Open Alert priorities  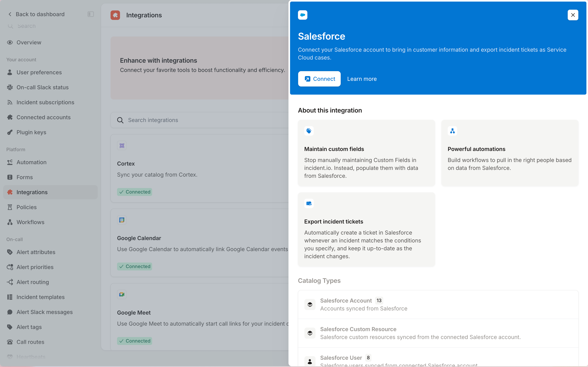click(x=50, y=267)
